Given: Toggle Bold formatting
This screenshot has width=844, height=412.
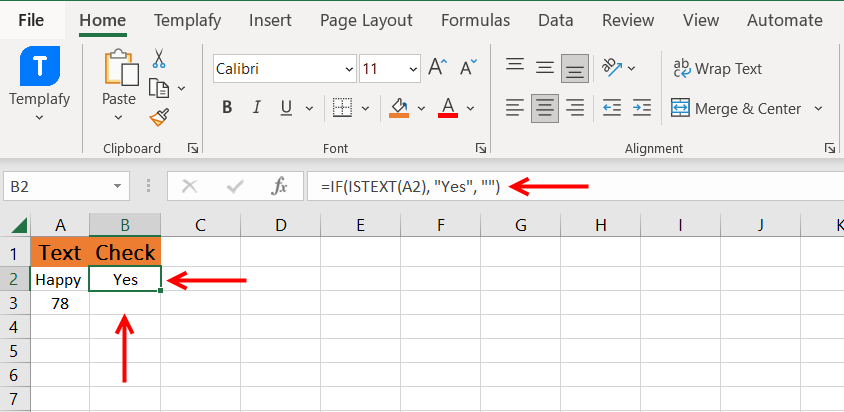Looking at the screenshot, I should tap(227, 108).
